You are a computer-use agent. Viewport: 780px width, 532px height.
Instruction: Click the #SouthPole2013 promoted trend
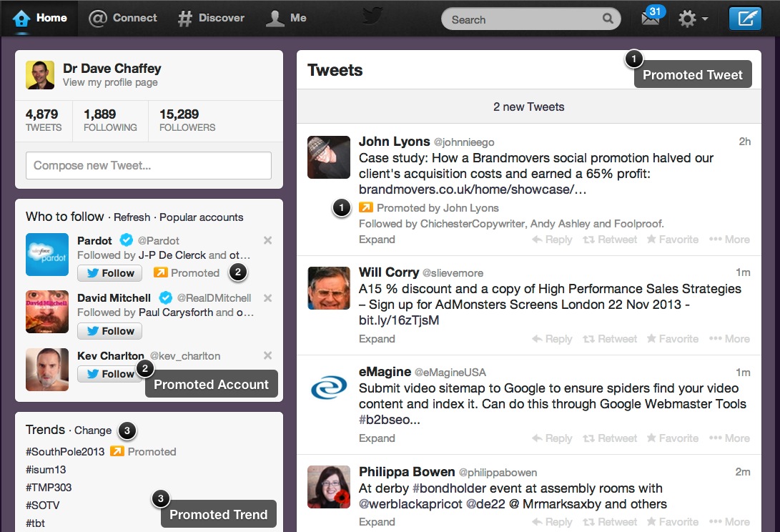(65, 452)
